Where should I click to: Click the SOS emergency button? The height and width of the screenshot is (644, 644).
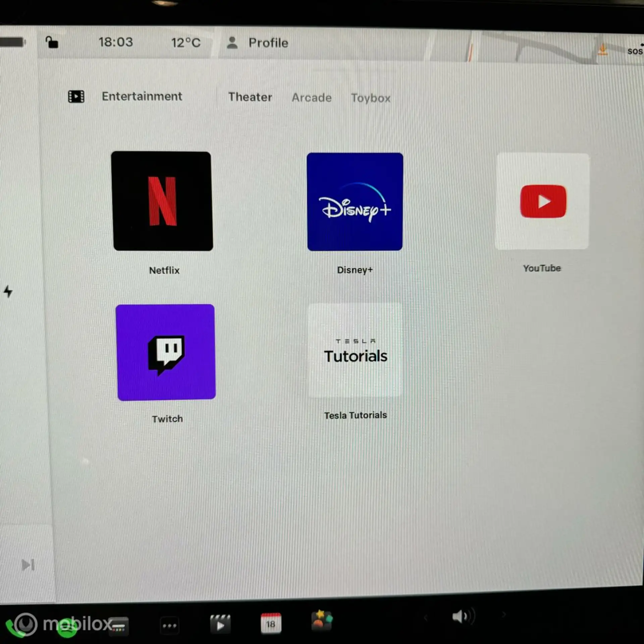[633, 50]
